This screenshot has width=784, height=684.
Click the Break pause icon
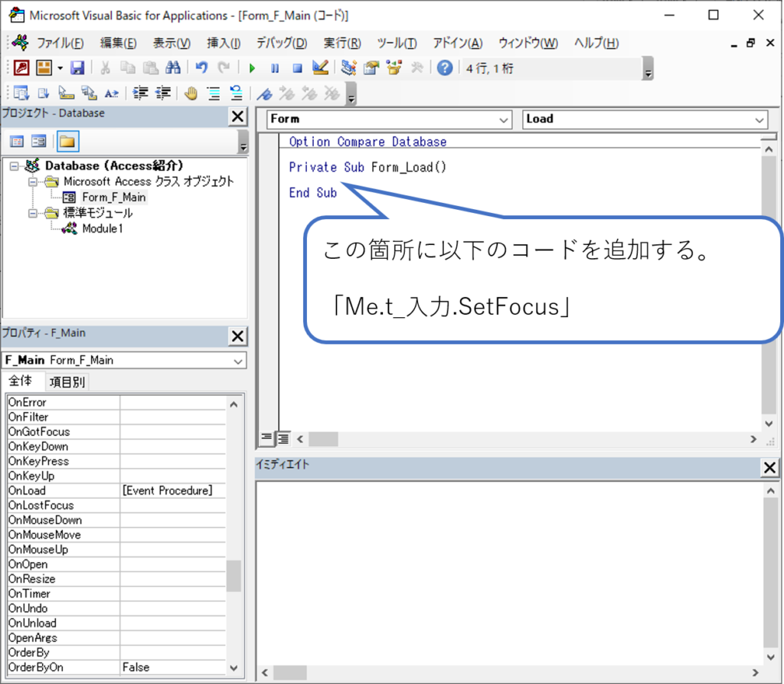(x=275, y=68)
